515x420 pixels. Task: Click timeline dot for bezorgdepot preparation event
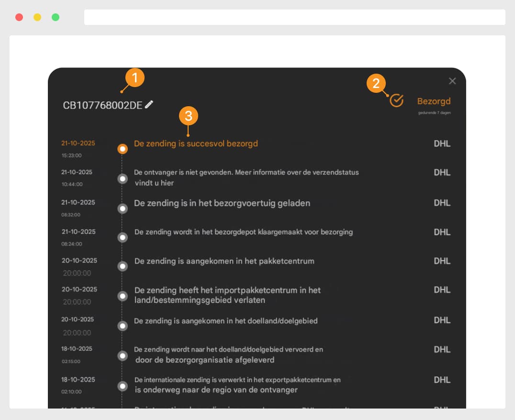click(123, 237)
